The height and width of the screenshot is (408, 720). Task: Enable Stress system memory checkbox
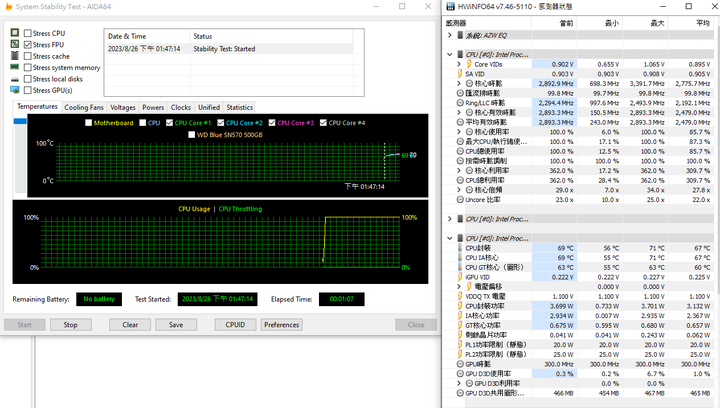(28, 67)
